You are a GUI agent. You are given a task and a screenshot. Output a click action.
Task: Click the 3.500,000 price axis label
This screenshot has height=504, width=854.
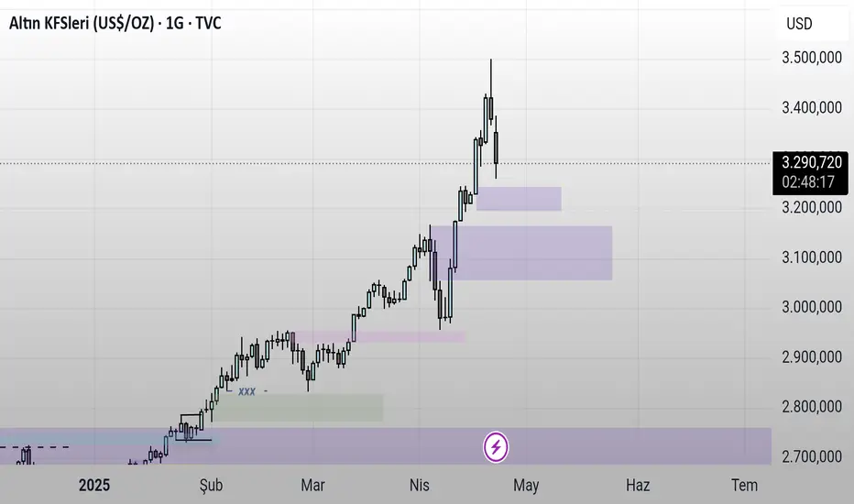click(811, 58)
